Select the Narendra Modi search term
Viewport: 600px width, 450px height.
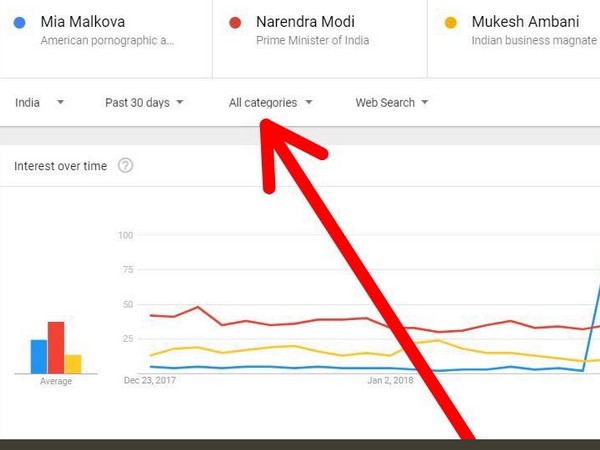click(306, 22)
